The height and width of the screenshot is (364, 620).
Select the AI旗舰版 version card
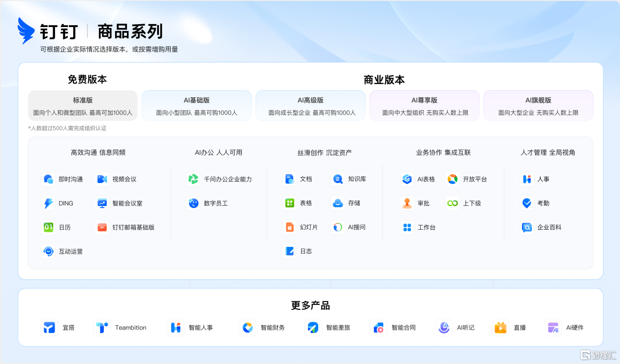coord(538,106)
